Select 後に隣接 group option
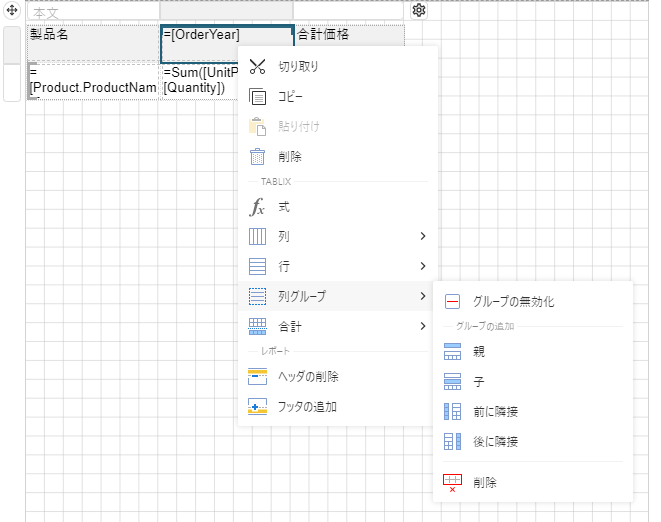661x522 pixels. [496, 442]
